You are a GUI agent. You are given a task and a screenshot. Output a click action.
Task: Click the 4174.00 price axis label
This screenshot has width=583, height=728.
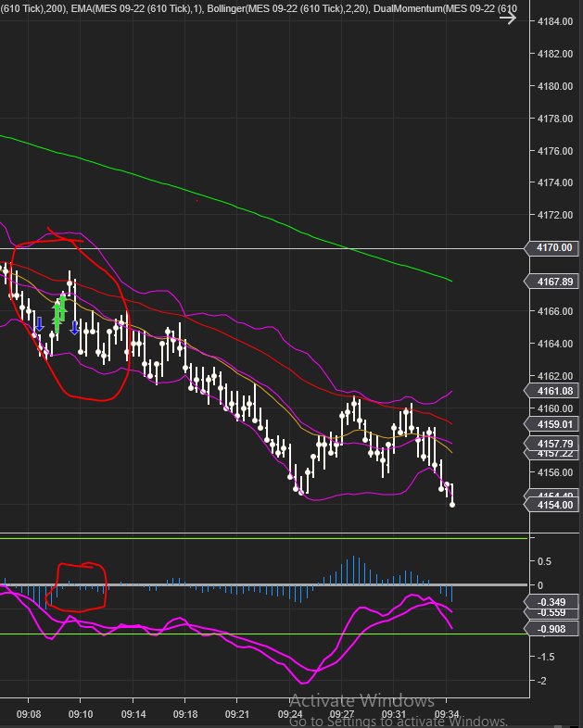[x=554, y=183]
